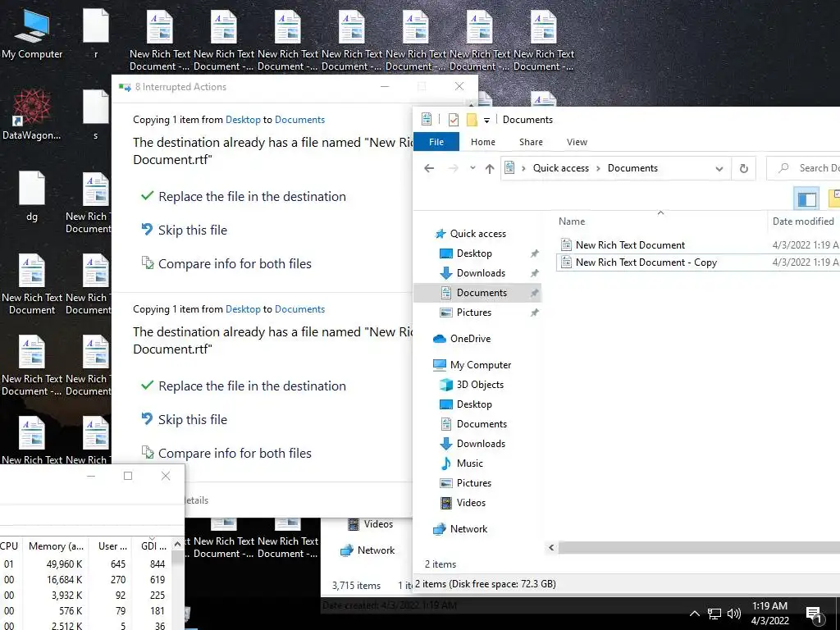Choose Skip this file in first conflict
The width and height of the screenshot is (840, 630).
pos(184,230)
